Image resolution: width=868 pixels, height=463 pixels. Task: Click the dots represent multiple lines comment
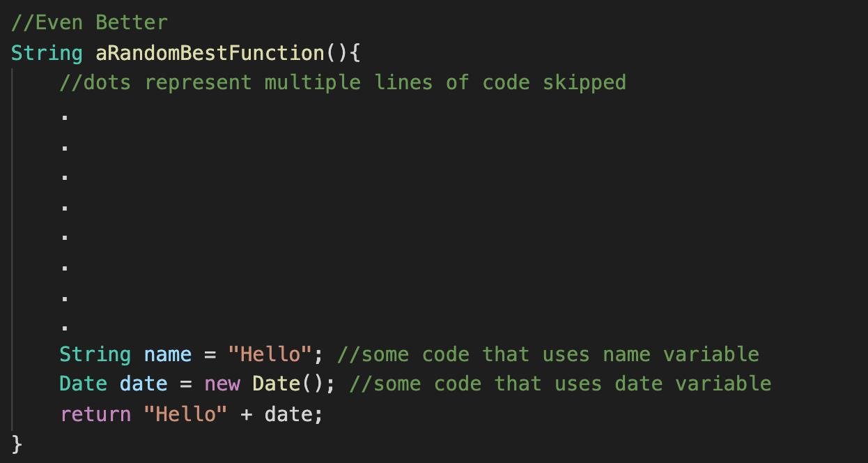(343, 82)
